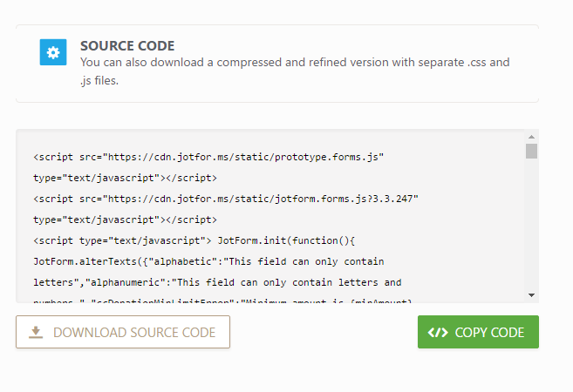Click the scrollbar track below the thumb

[x=531, y=226]
